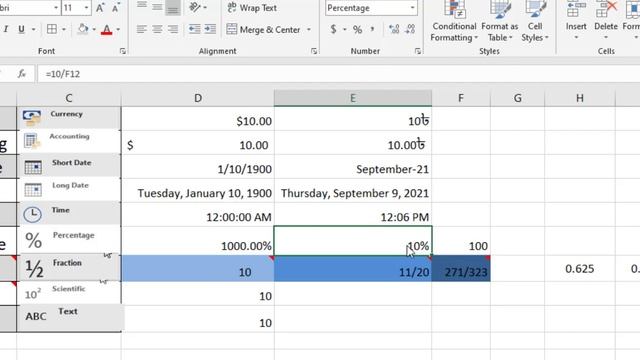Viewport: 640px width, 360px height.
Task: Select column G header
Action: (518, 98)
